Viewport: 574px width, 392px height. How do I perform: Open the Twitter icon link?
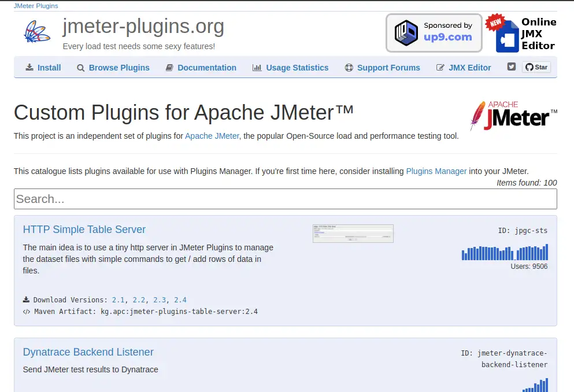(x=512, y=66)
